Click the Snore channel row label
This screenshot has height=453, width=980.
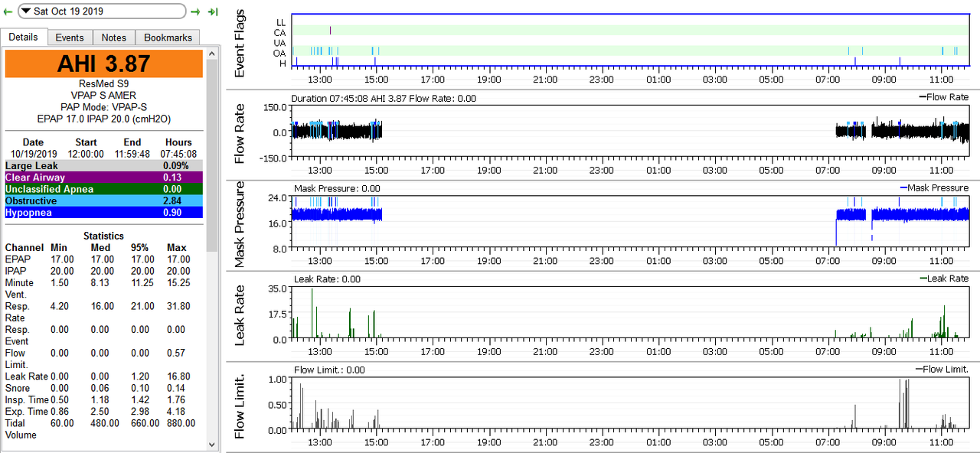point(18,389)
